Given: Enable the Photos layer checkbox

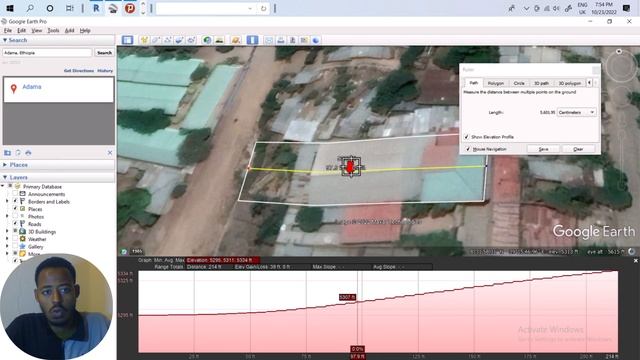Looking at the screenshot, I should tap(15, 216).
